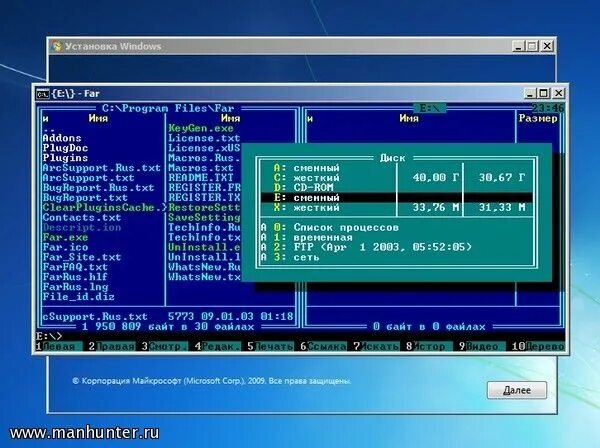
Task: Click the Far console window icon
Action: [x=42, y=94]
